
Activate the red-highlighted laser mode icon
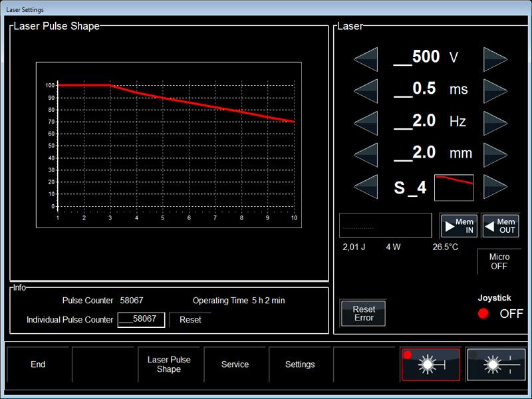pyautogui.click(x=430, y=364)
